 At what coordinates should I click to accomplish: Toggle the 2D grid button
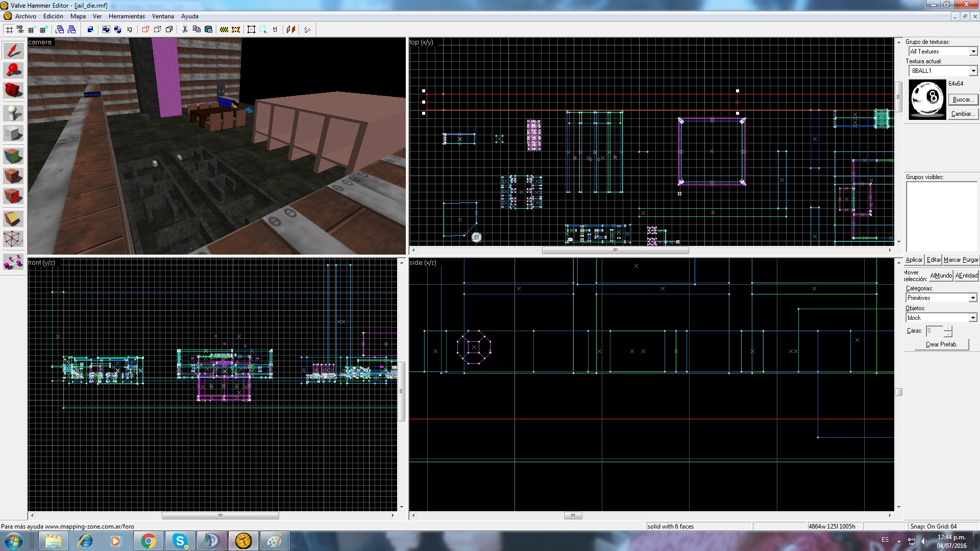point(9,30)
